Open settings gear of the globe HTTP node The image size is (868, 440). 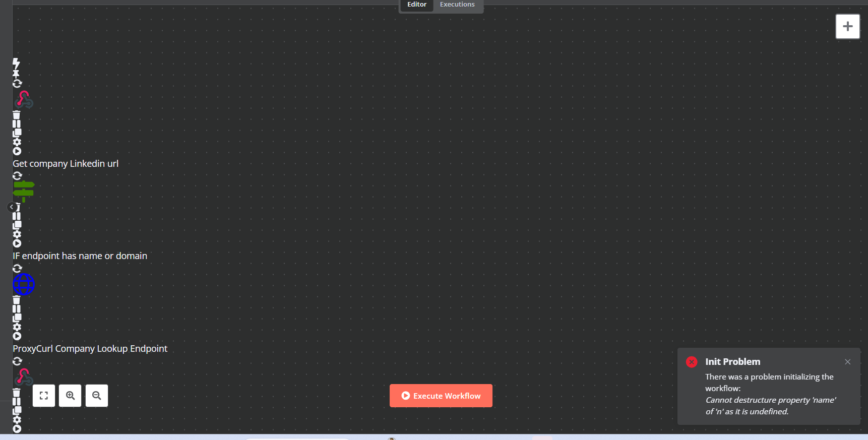tap(17, 327)
